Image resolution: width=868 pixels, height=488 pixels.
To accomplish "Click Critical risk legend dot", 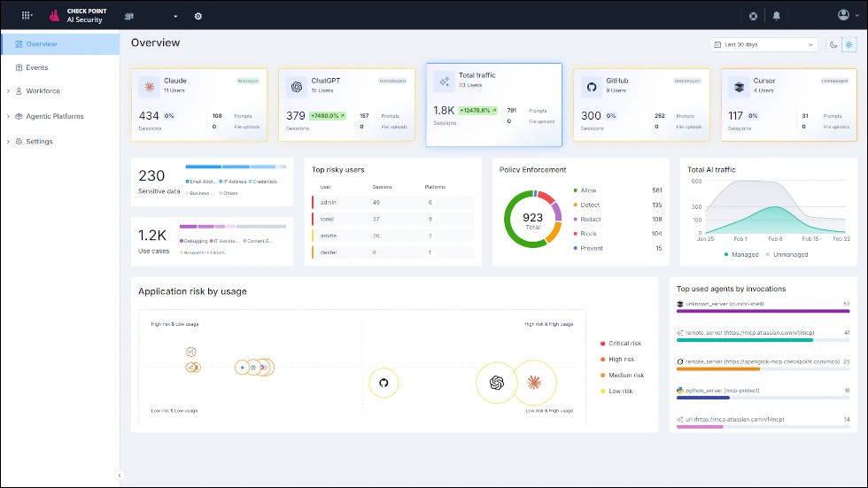I will 603,344.
